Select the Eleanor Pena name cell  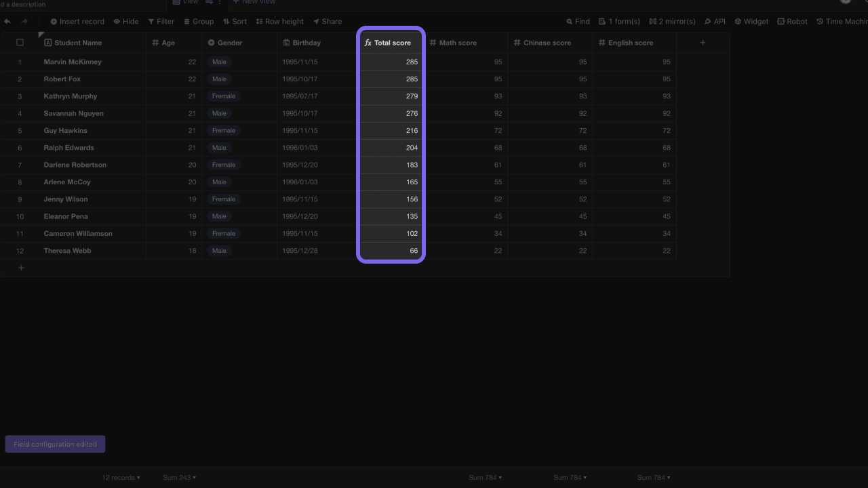[92, 216]
